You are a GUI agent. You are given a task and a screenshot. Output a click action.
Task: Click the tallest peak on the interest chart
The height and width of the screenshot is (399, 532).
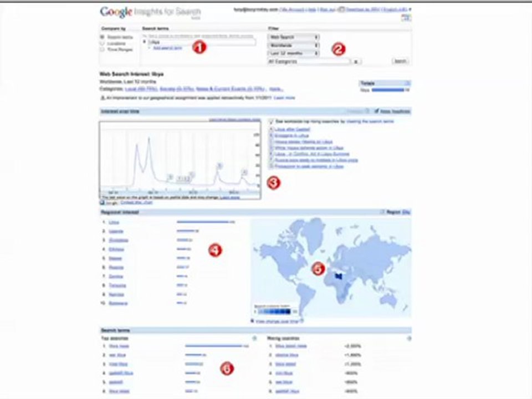[x=149, y=138]
